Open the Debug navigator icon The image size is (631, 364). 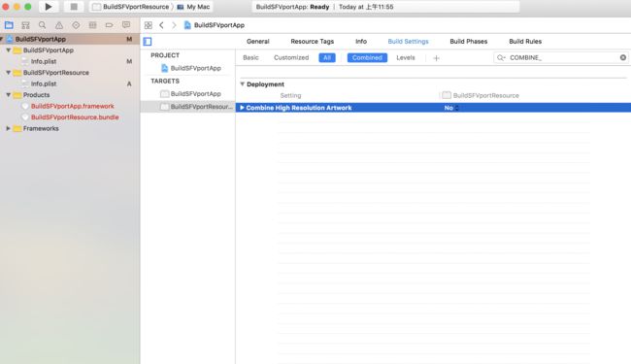[x=92, y=25]
